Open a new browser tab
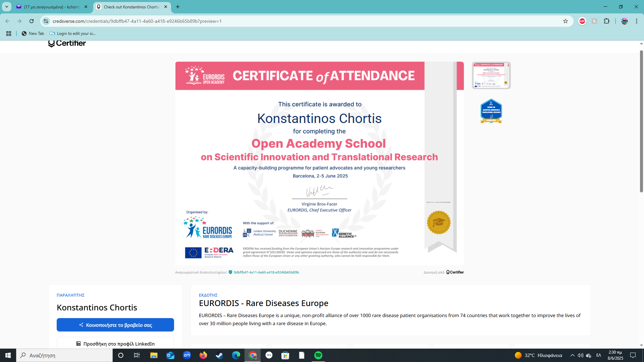Image resolution: width=644 pixels, height=362 pixels. [x=178, y=7]
